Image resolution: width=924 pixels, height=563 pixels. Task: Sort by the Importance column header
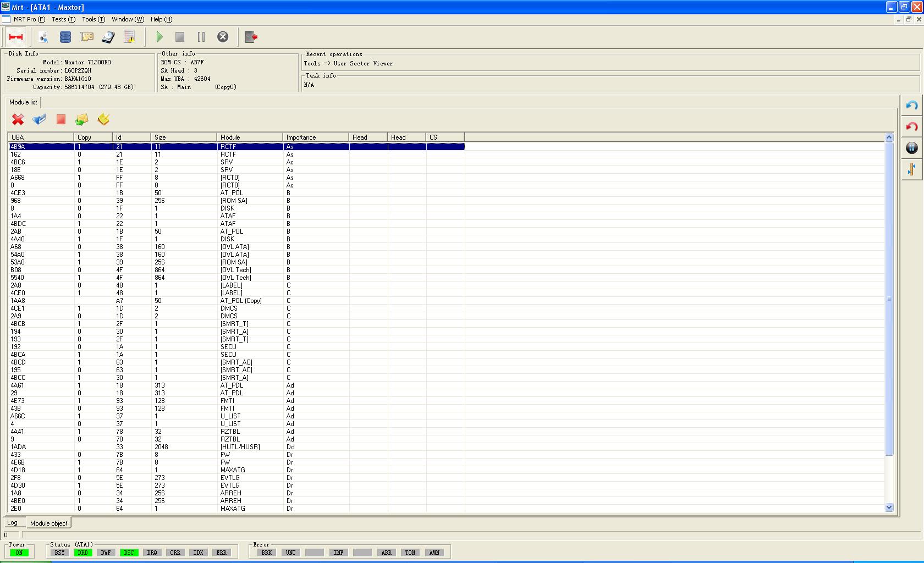tap(316, 137)
